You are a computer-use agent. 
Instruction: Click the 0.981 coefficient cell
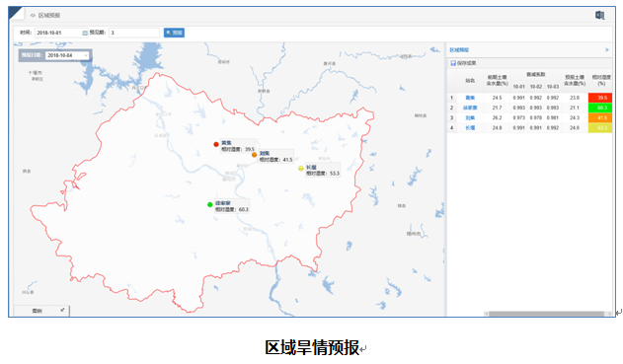tap(553, 118)
